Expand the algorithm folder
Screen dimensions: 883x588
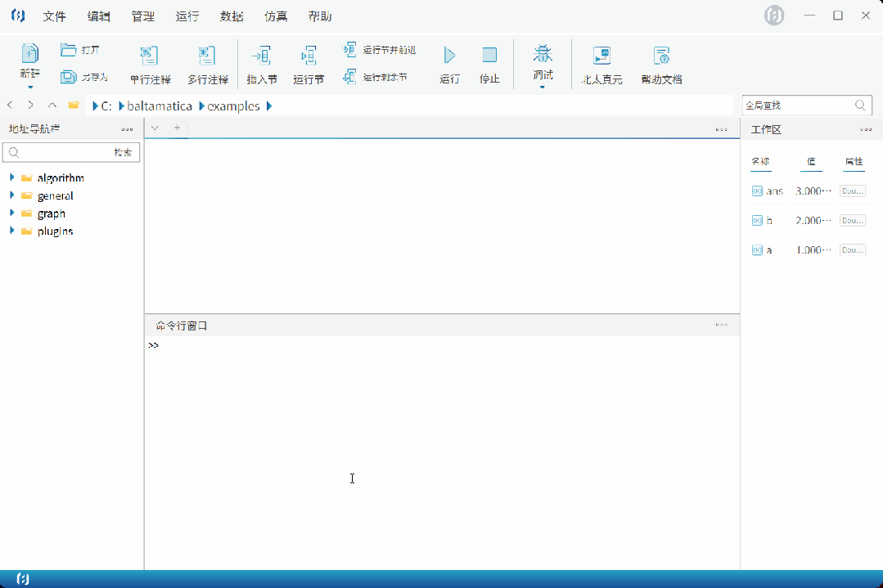coord(12,177)
